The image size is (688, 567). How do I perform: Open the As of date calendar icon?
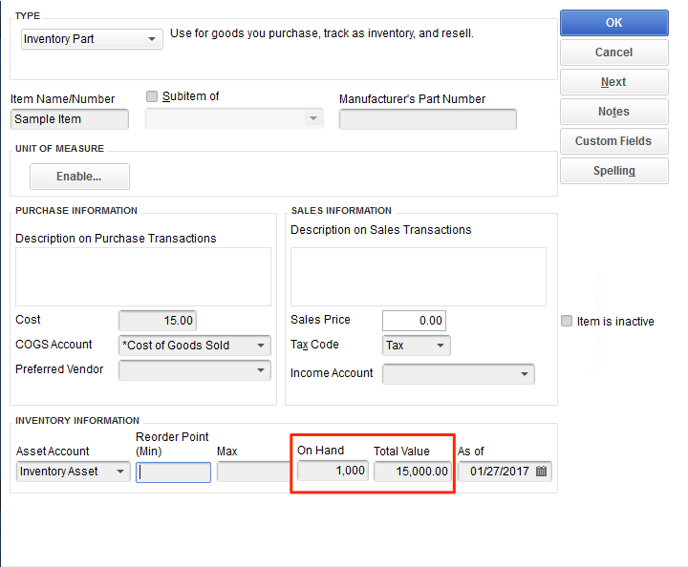pos(541,472)
